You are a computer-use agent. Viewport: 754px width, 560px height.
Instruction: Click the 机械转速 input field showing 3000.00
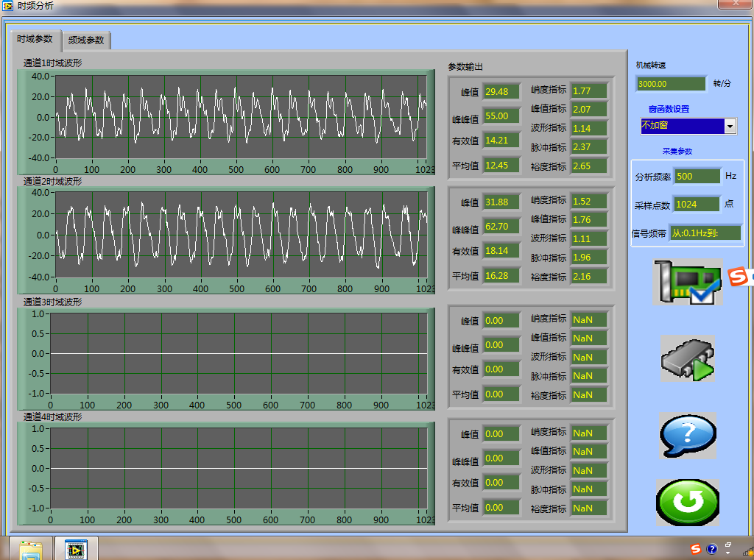pyautogui.click(x=670, y=84)
